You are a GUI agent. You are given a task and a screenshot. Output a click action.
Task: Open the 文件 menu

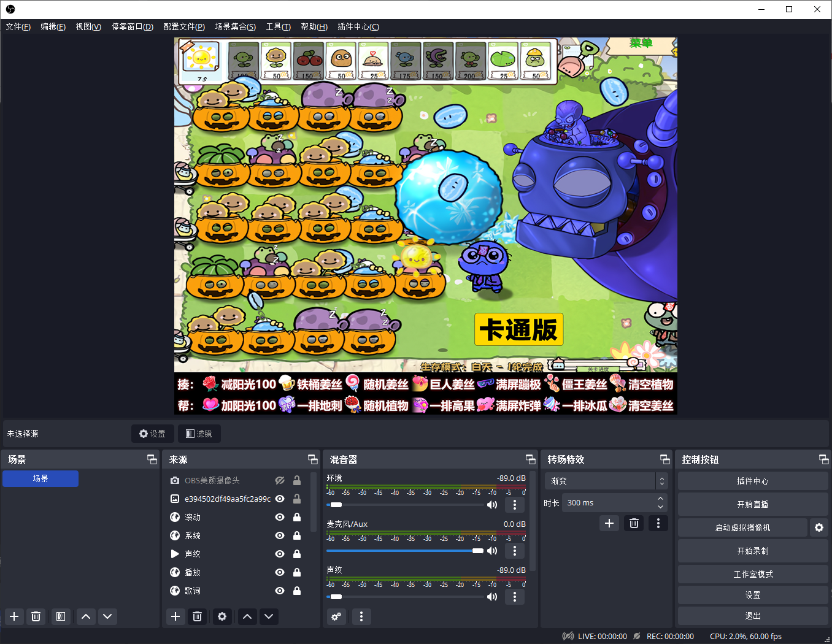(18, 26)
